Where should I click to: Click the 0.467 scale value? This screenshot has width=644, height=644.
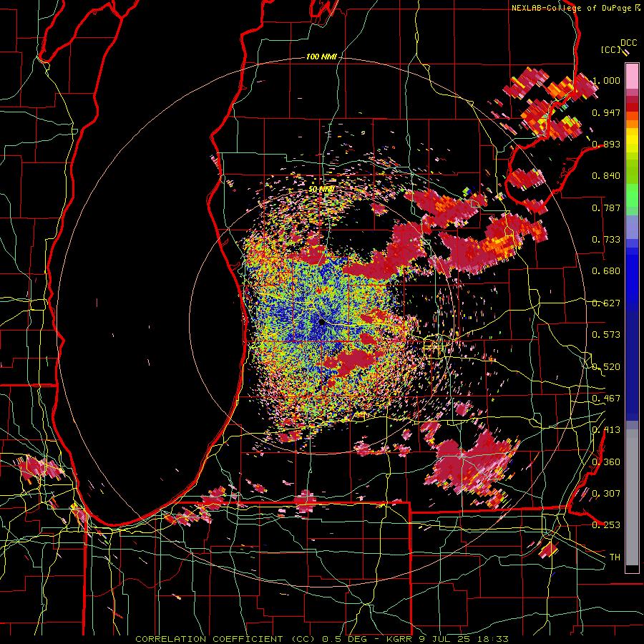[606, 398]
